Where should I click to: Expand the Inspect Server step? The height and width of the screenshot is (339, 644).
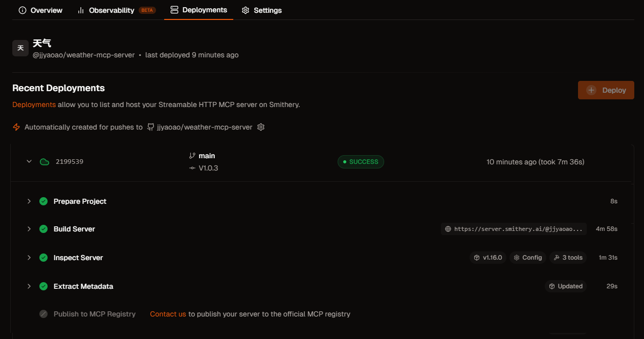[29, 258]
